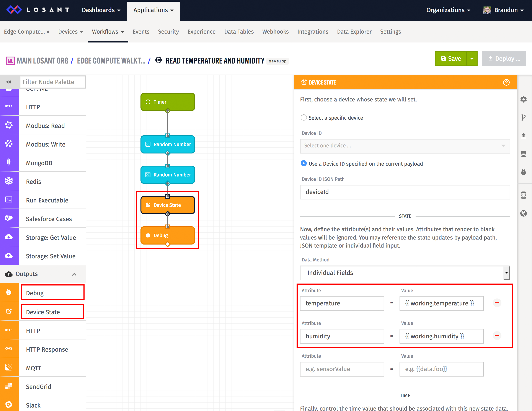Remove the temperature attribute row
Image resolution: width=532 pixels, height=411 pixels.
pyautogui.click(x=497, y=303)
